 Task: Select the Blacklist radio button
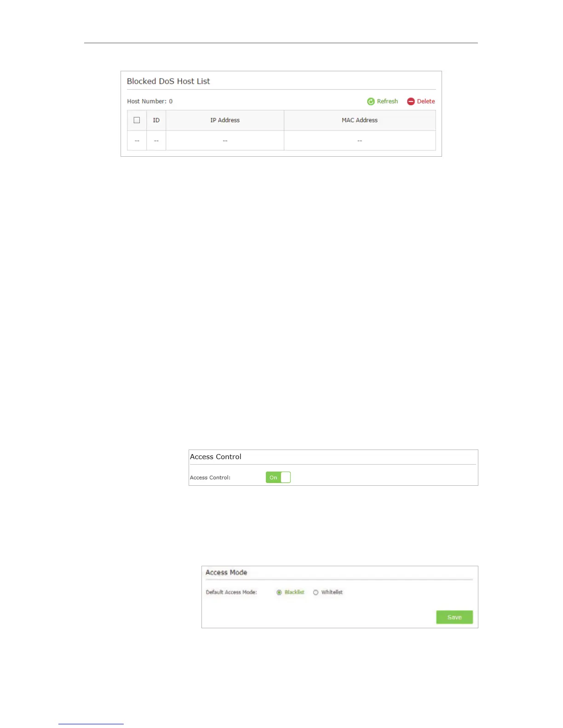[279, 592]
